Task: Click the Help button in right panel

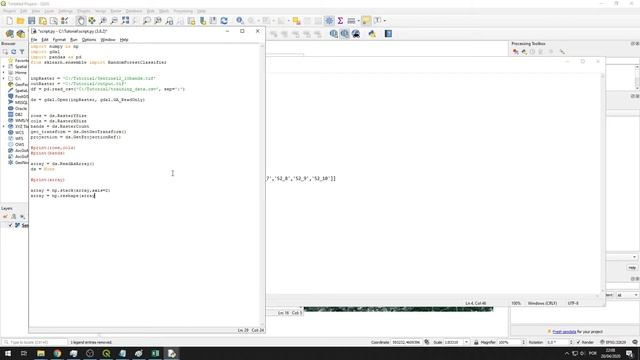Action: coord(632,268)
